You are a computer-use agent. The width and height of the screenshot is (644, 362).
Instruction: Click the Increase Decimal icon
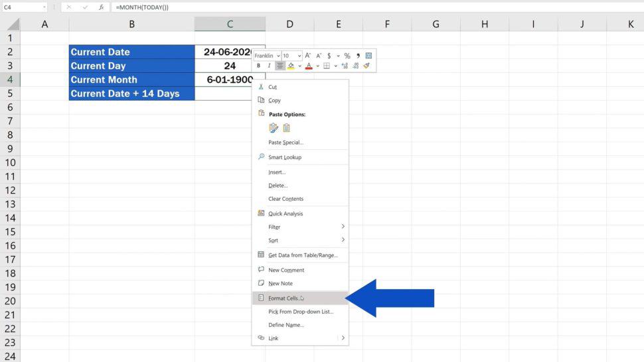click(x=345, y=66)
